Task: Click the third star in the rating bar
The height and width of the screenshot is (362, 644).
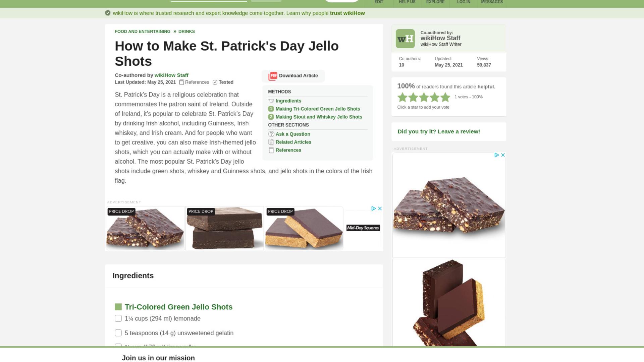Action: [x=424, y=97]
